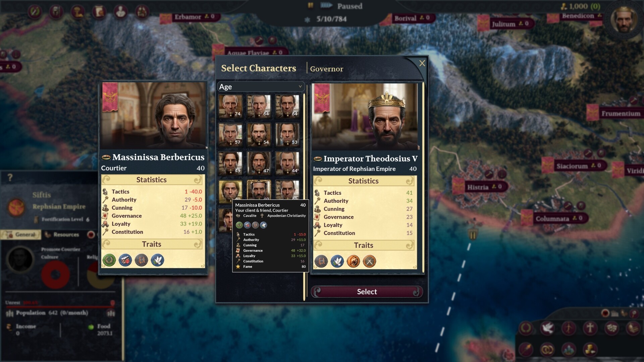Select the character portrait aged 57
The height and width of the screenshot is (362, 644).
click(x=230, y=134)
